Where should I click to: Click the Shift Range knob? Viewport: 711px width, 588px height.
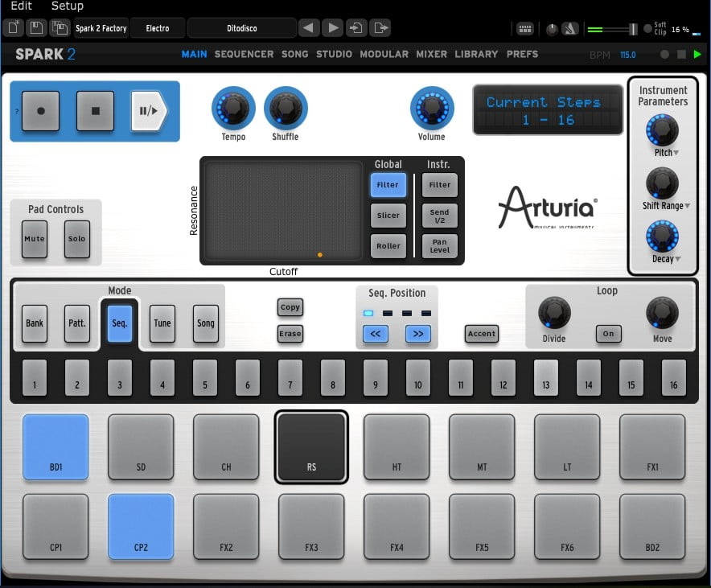tap(662, 183)
